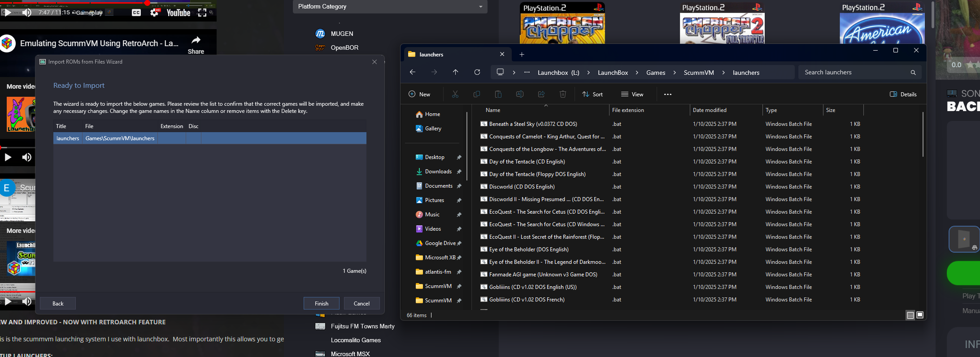Refresh the launchers folder
The image size is (980, 357).
[477, 72]
